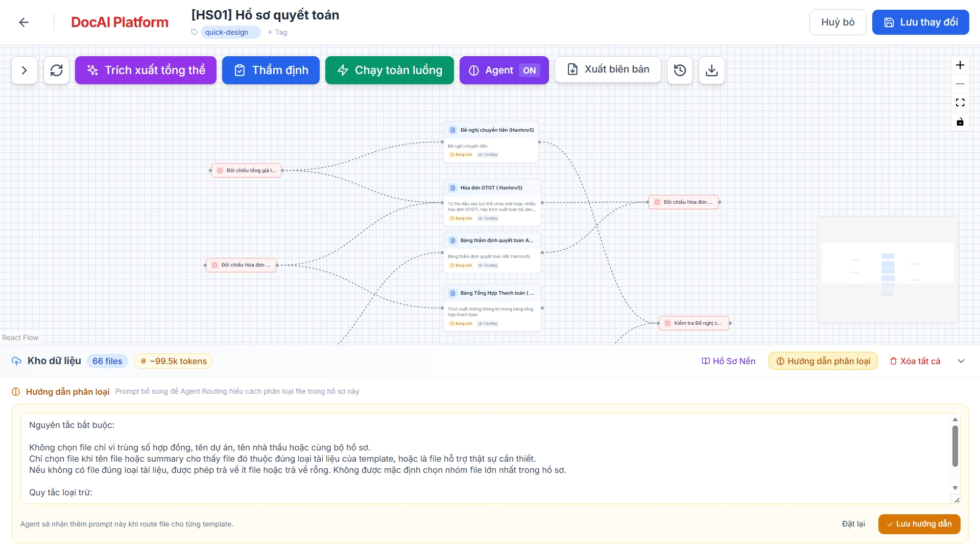The image size is (980, 550).
Task: Zoom in using the plus icon
Action: point(960,65)
